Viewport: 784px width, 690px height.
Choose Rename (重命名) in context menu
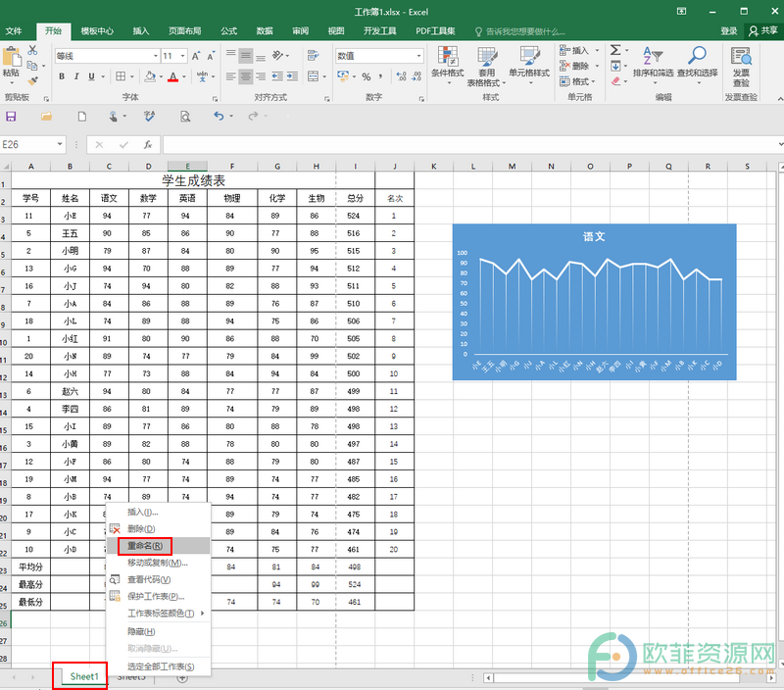[x=159, y=546]
